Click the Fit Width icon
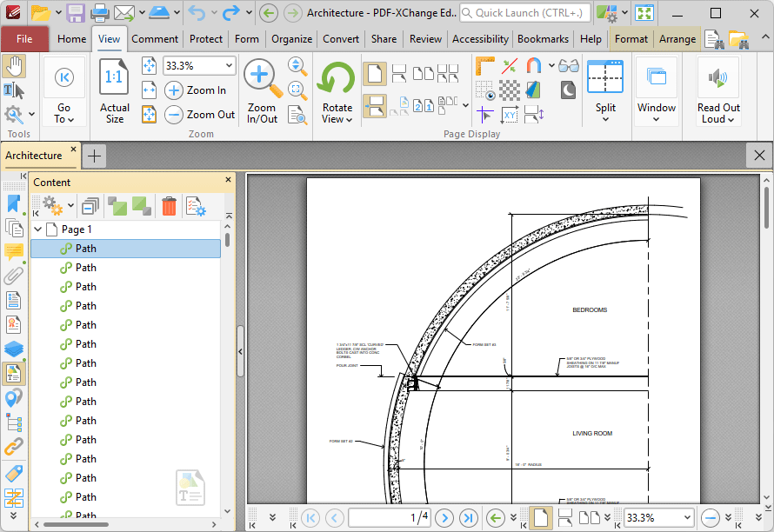774x532 pixels. click(149, 90)
